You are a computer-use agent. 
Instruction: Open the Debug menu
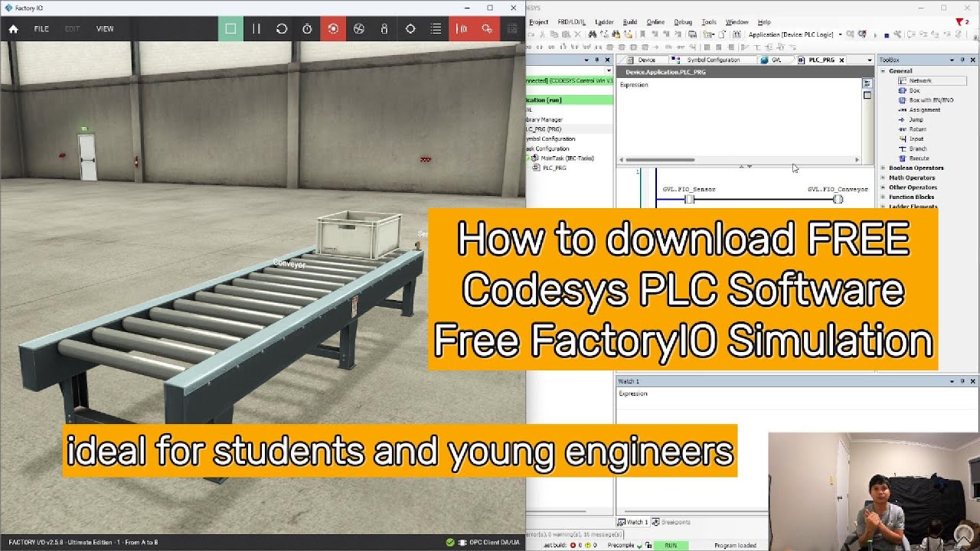[x=683, y=22]
